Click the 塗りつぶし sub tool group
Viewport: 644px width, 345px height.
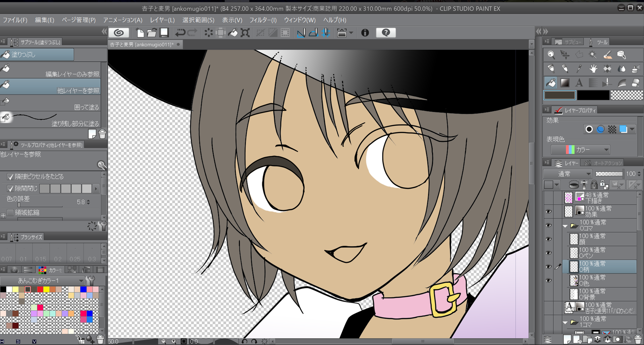pos(37,55)
